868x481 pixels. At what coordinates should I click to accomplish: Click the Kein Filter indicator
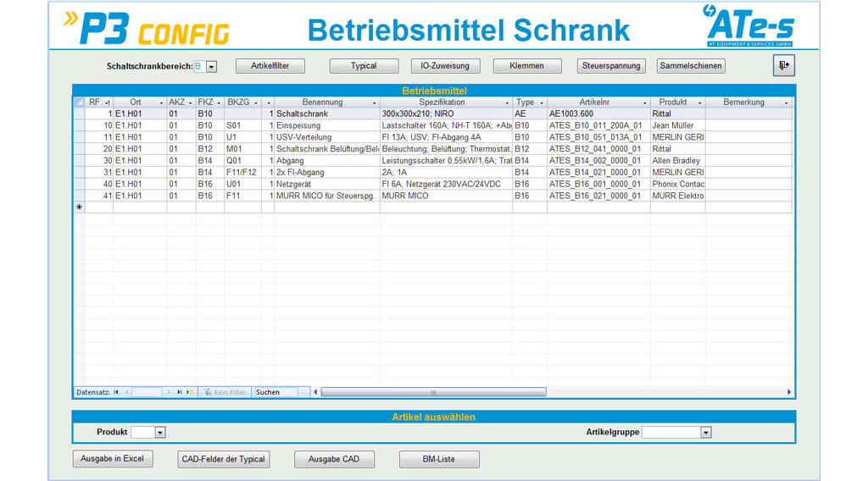225,392
